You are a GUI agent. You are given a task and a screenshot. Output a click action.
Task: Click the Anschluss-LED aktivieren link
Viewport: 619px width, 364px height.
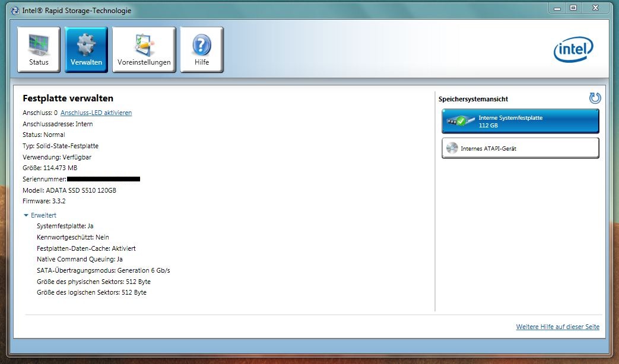(96, 113)
